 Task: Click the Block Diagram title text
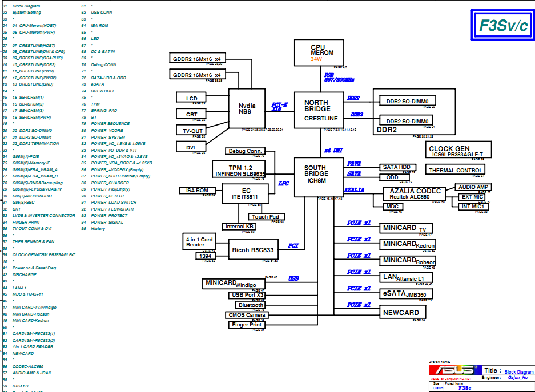pyautogui.click(x=519, y=372)
